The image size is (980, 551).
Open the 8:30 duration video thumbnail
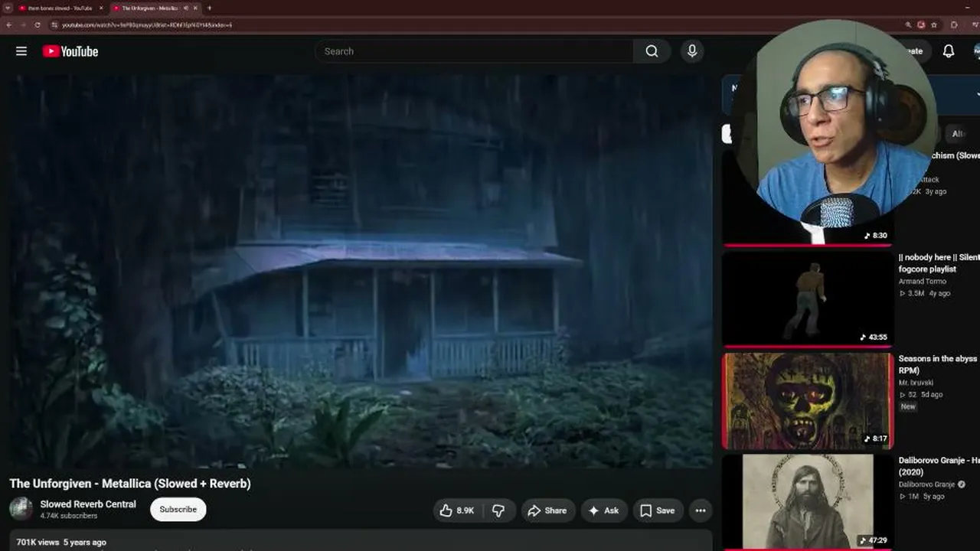pyautogui.click(x=808, y=198)
